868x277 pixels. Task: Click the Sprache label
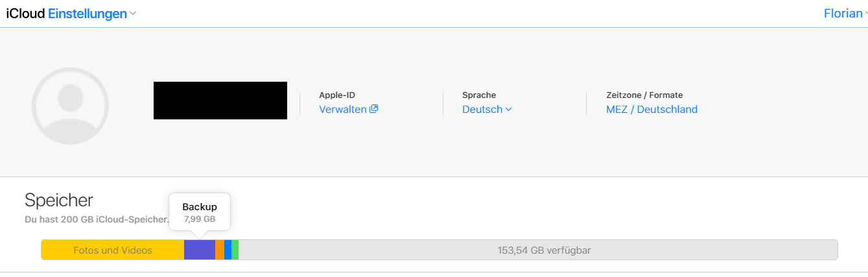click(479, 95)
